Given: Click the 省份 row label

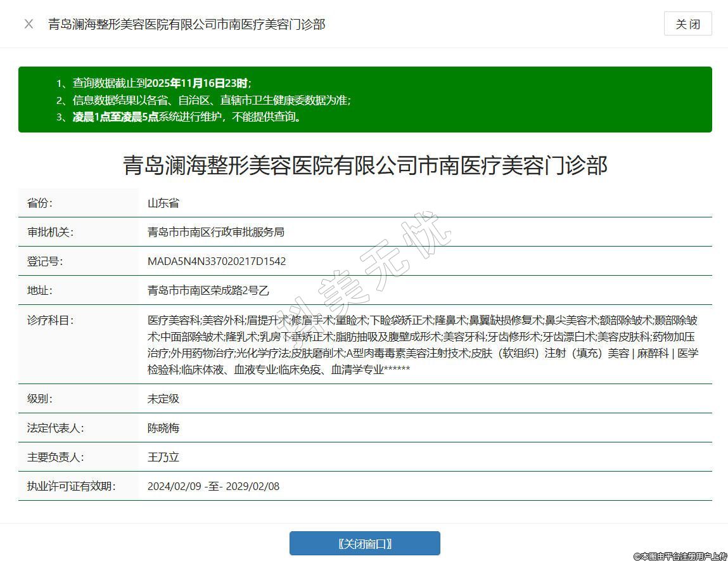Looking at the screenshot, I should (x=40, y=203).
